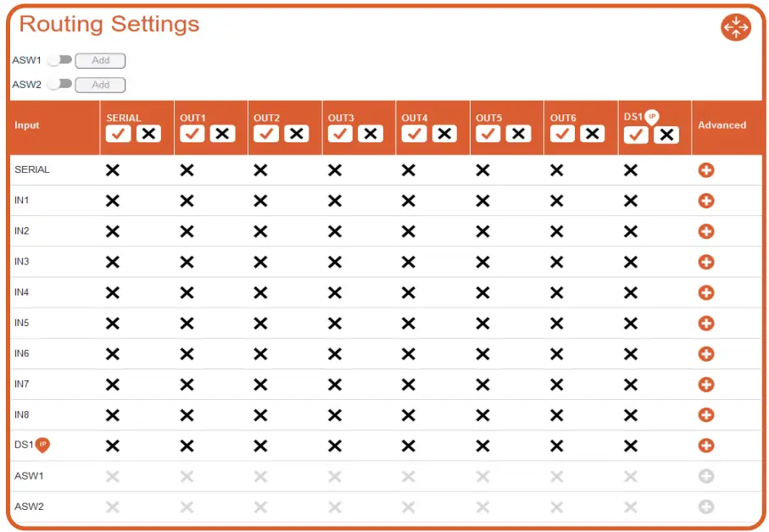Viewport: 769px width, 532px height.
Task: Check all routes for OUT2 column
Action: [266, 134]
